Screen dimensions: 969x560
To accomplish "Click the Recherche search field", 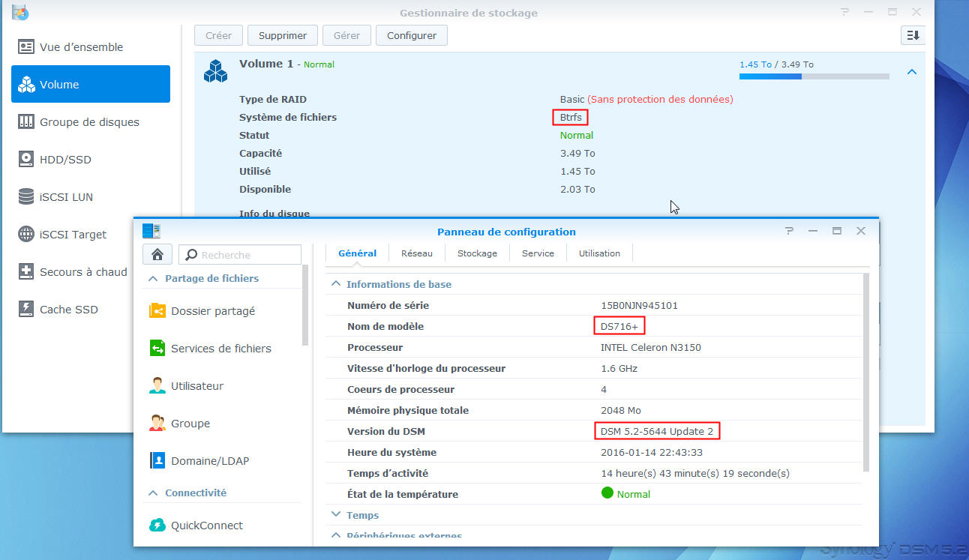I will (x=247, y=255).
